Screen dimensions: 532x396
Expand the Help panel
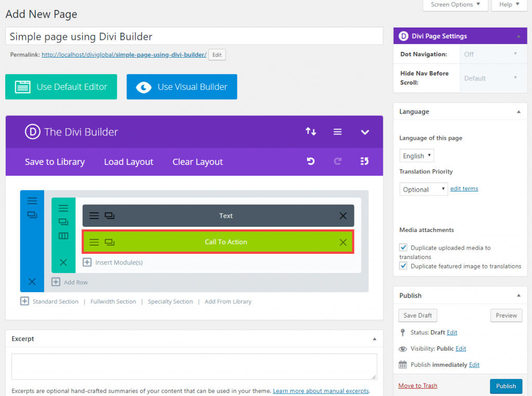509,5
